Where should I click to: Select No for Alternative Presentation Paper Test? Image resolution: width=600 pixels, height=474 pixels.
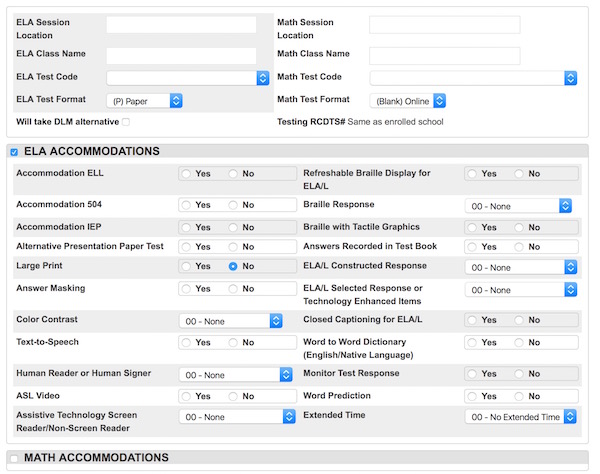point(233,247)
